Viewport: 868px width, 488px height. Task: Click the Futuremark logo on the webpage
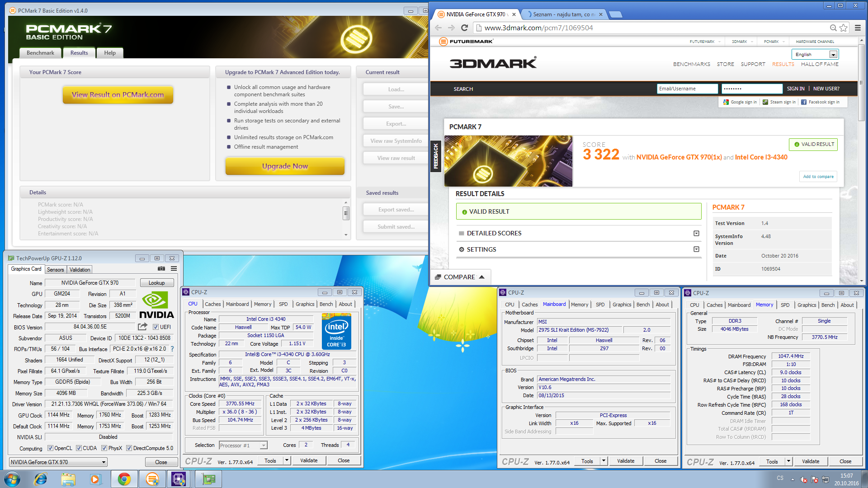click(x=466, y=42)
